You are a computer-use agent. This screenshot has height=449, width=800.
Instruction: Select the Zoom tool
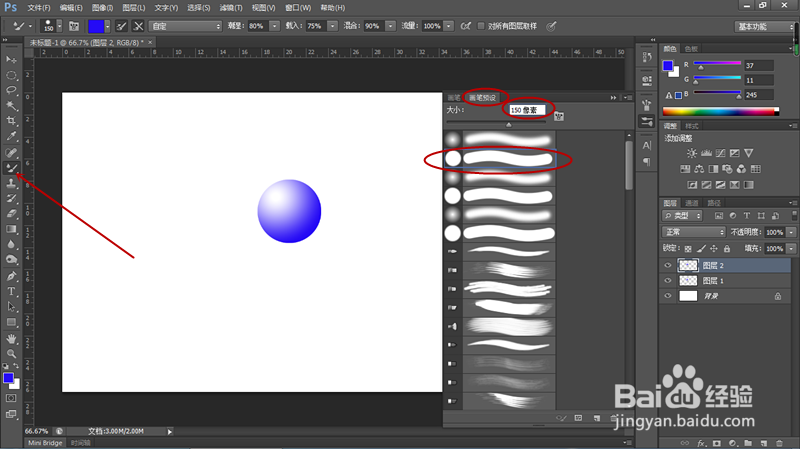coord(11,354)
